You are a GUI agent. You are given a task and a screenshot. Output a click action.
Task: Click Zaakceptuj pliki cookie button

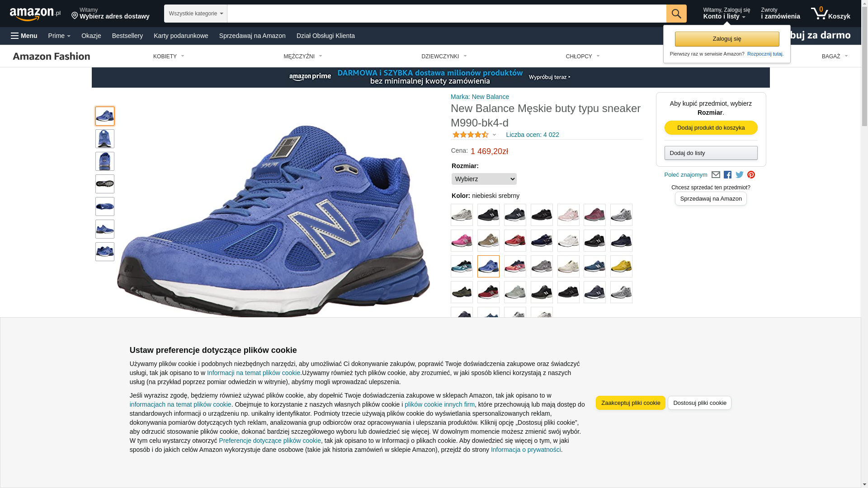(x=630, y=403)
